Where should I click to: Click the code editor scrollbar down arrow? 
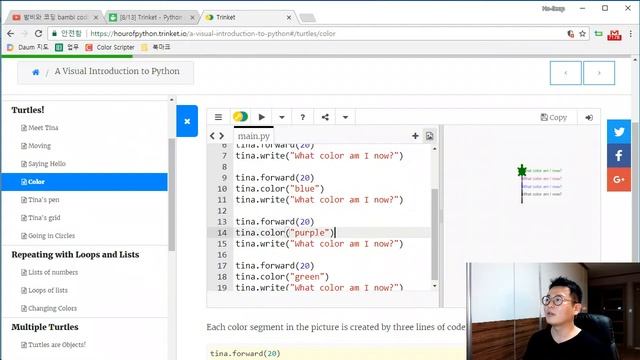[434, 286]
